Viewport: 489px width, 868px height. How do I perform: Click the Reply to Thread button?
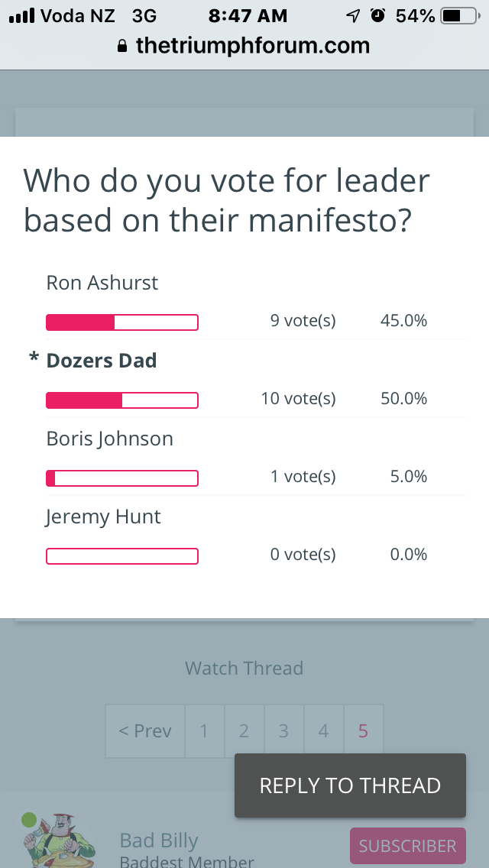350,785
